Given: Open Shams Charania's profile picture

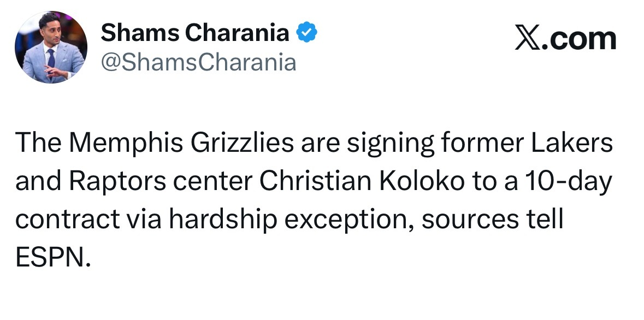Looking at the screenshot, I should 51,47.
